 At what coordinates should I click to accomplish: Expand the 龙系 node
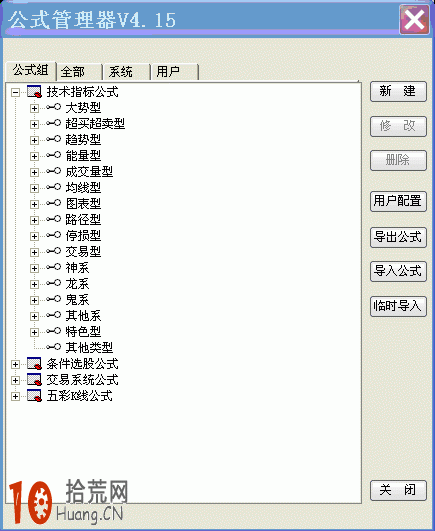pos(34,284)
